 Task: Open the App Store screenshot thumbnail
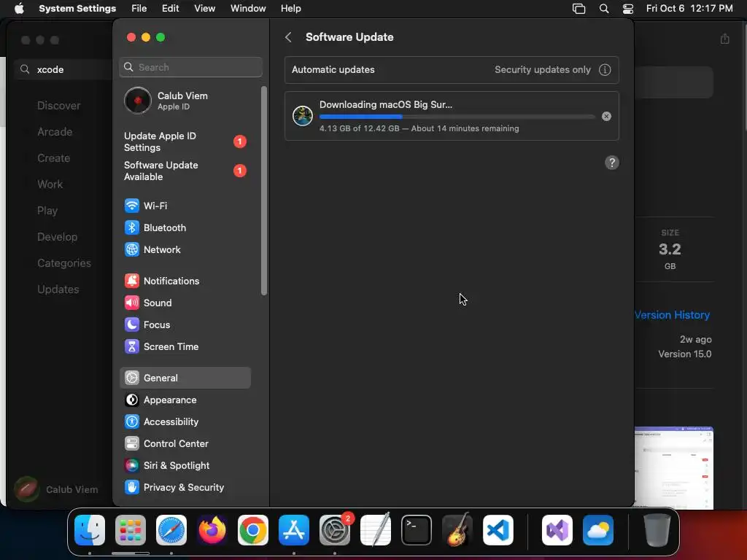pyautogui.click(x=673, y=468)
